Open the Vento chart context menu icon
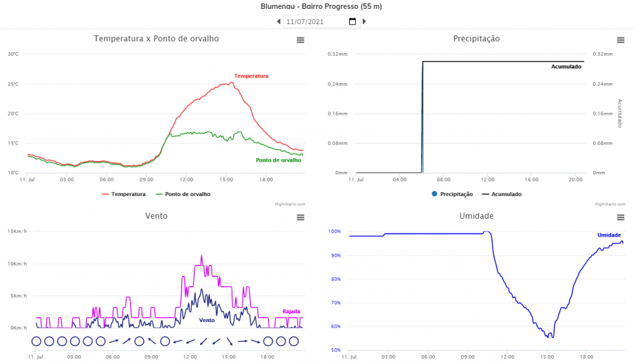Screen dimensions: 635x364 (x=300, y=218)
